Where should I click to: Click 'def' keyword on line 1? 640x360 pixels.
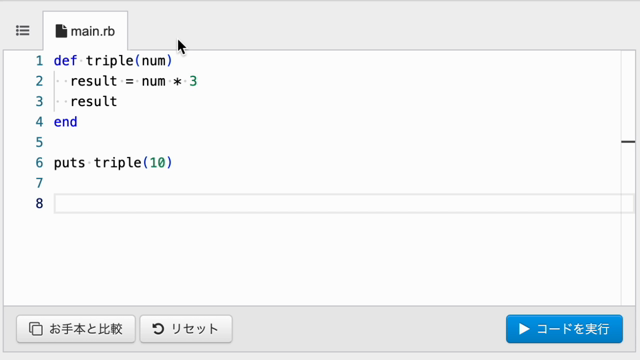tap(65, 61)
